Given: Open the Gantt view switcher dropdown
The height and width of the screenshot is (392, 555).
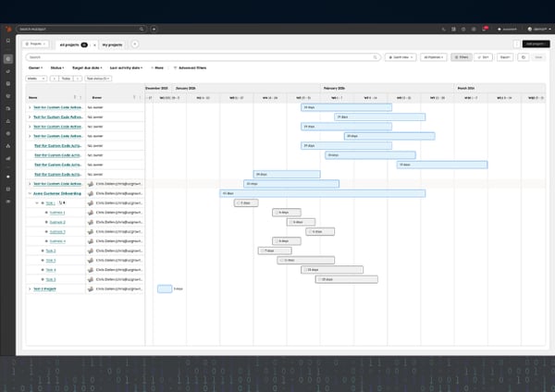Looking at the screenshot, I should [x=401, y=57].
